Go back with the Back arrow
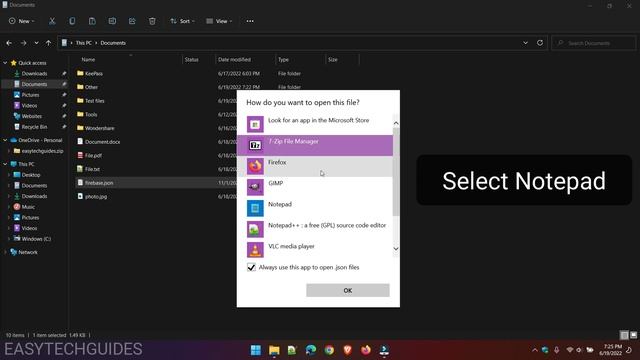Viewport: 640px width, 360px height. pyautogui.click(x=9, y=43)
